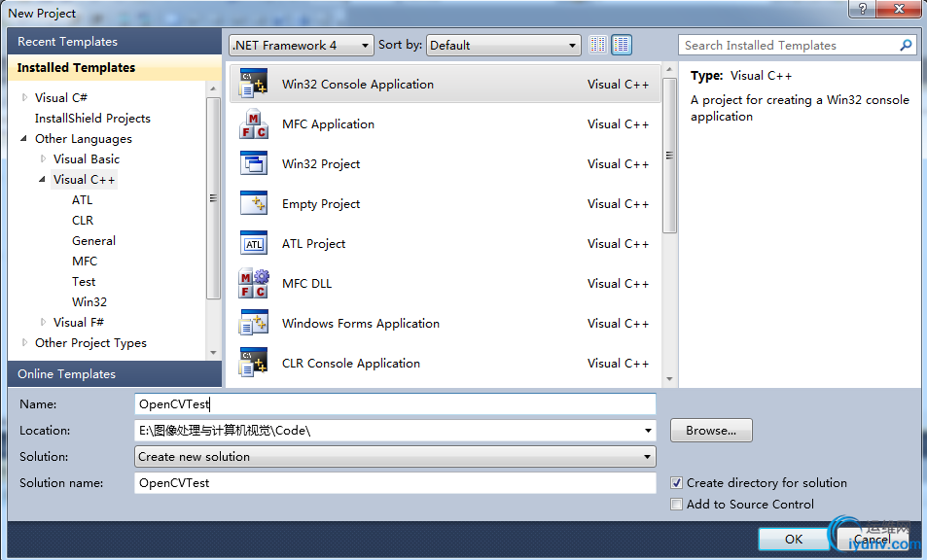Select the Empty Project template icon
The height and width of the screenshot is (560, 927).
pos(254,203)
